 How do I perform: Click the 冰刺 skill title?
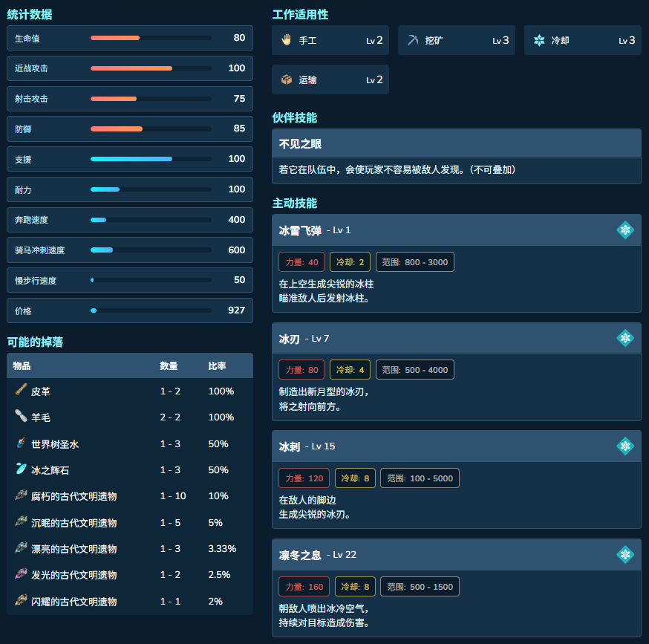tap(290, 446)
